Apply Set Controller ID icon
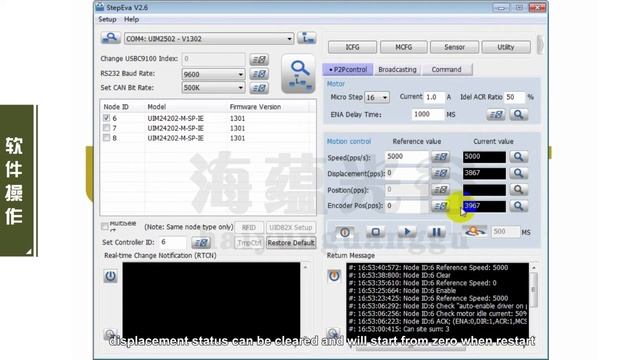The image size is (640, 360). [x=201, y=243]
